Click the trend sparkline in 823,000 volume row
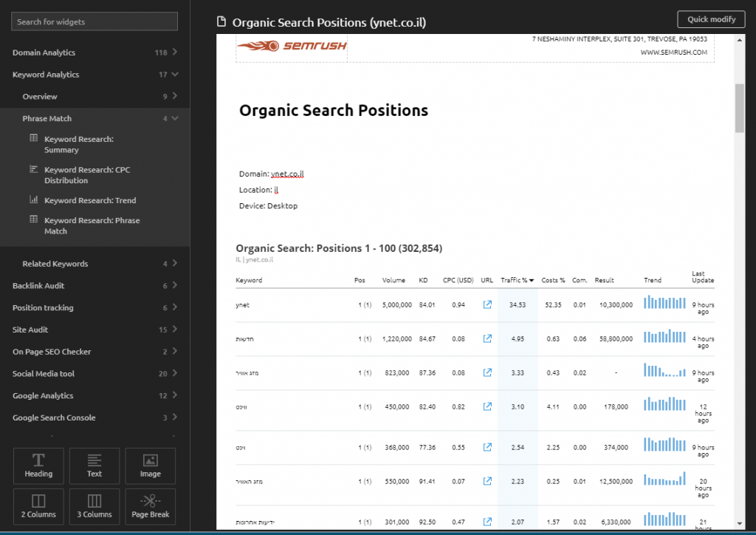This screenshot has width=756, height=535. tap(664, 370)
